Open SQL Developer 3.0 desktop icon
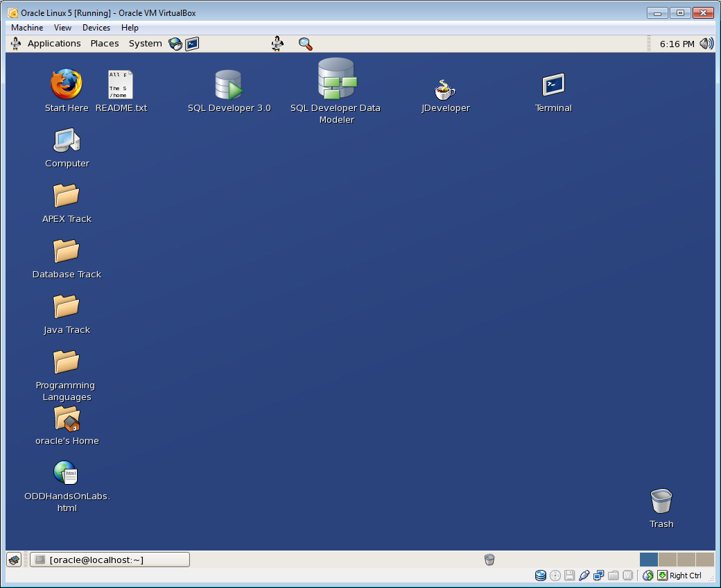 (229, 85)
